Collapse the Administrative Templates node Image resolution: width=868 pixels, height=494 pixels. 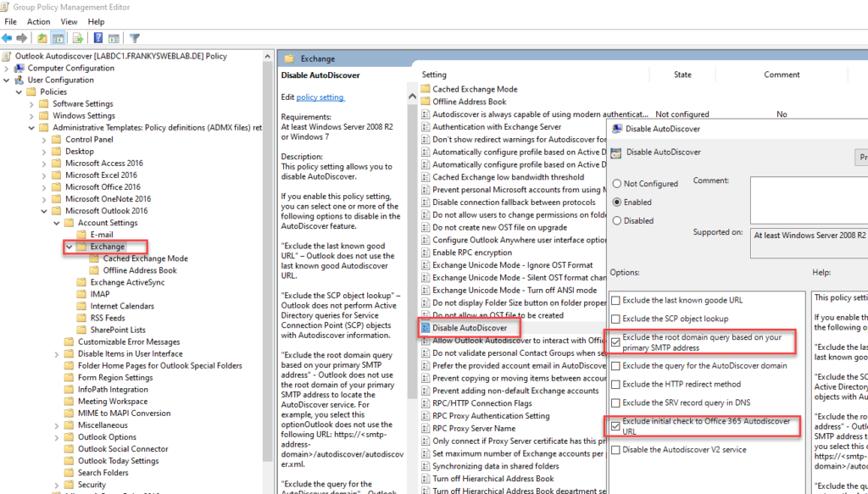point(31,128)
